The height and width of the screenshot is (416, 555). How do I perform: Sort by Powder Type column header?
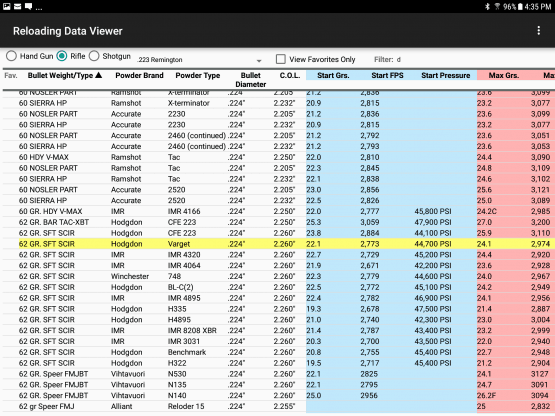click(198, 75)
